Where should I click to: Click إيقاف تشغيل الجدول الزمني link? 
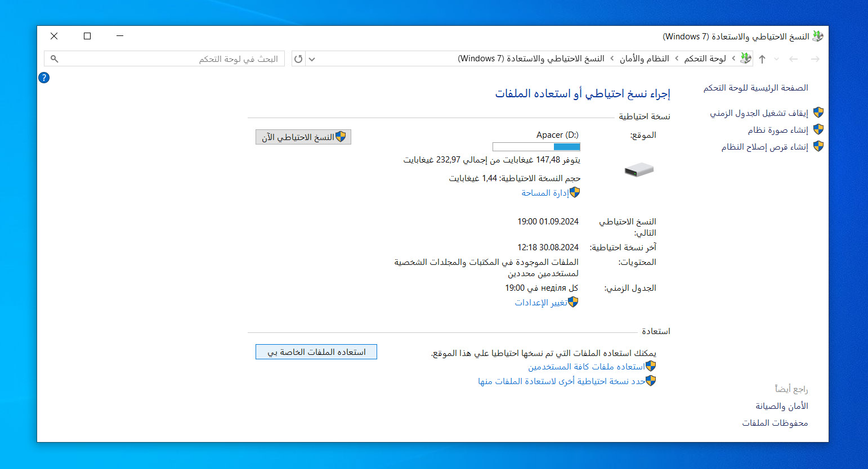pos(759,113)
